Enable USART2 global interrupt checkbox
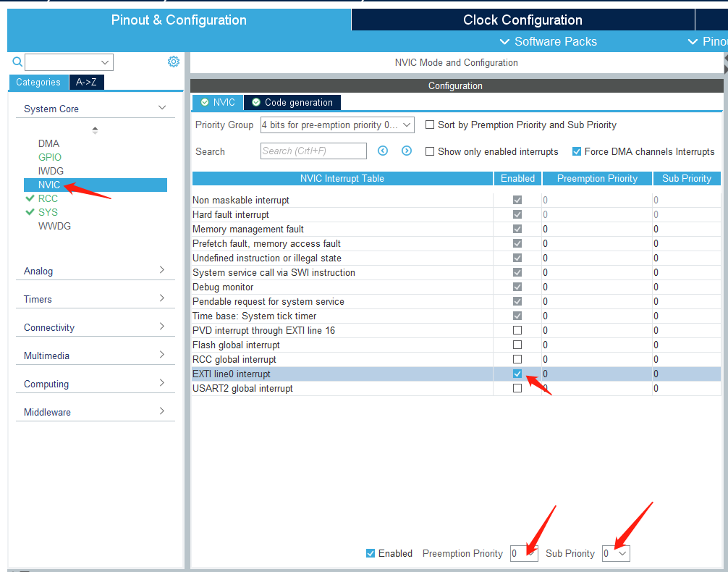Viewport: 728px width, 572px height. click(517, 389)
